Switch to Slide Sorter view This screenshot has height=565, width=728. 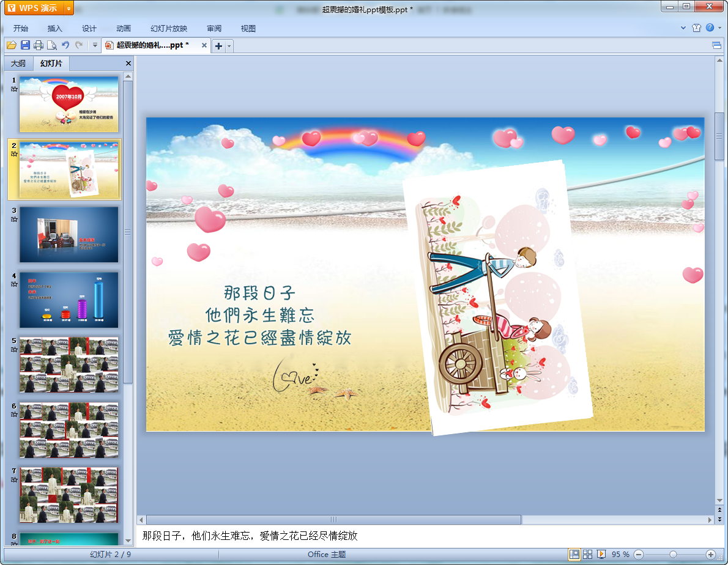pos(588,554)
